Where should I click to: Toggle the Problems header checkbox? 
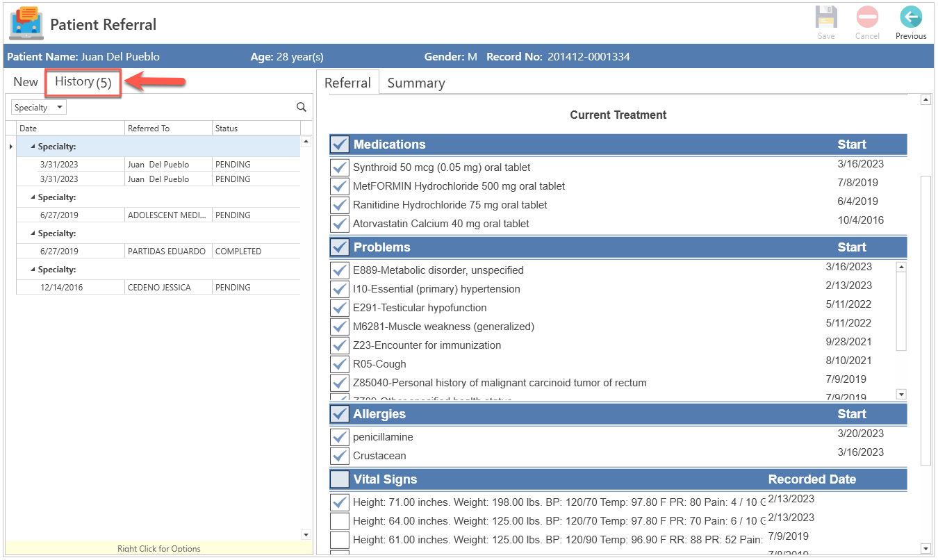(340, 247)
